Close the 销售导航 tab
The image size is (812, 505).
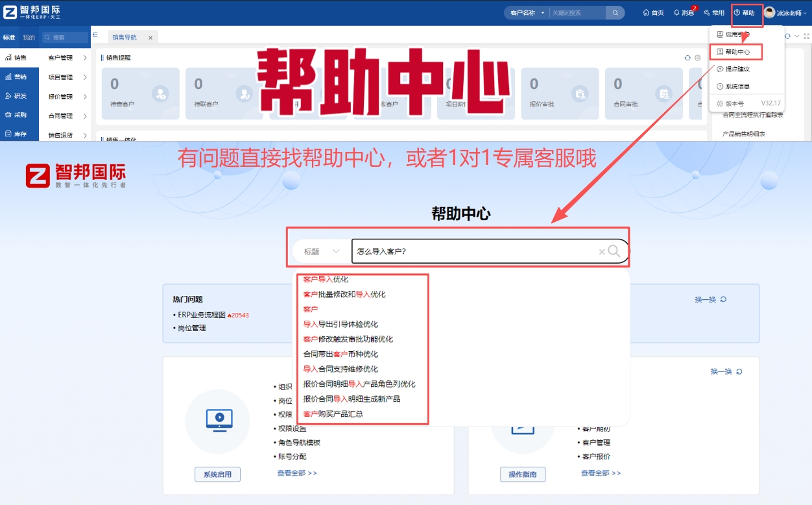pyautogui.click(x=150, y=38)
